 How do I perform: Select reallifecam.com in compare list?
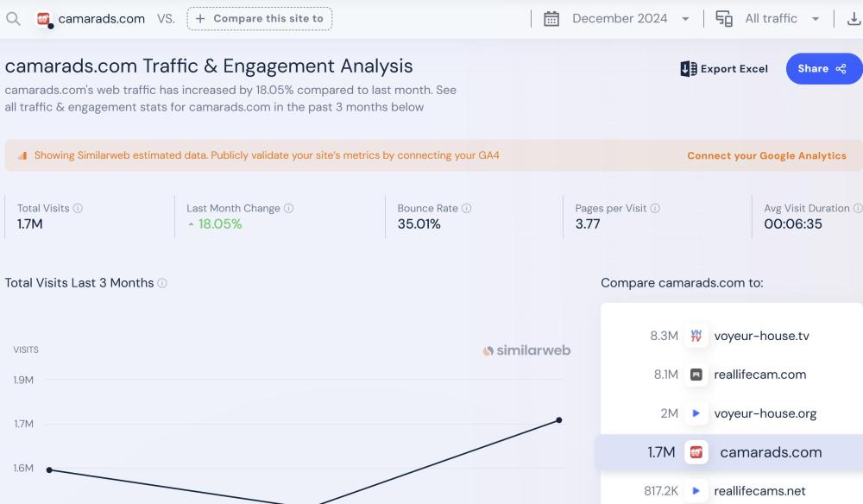pos(759,375)
